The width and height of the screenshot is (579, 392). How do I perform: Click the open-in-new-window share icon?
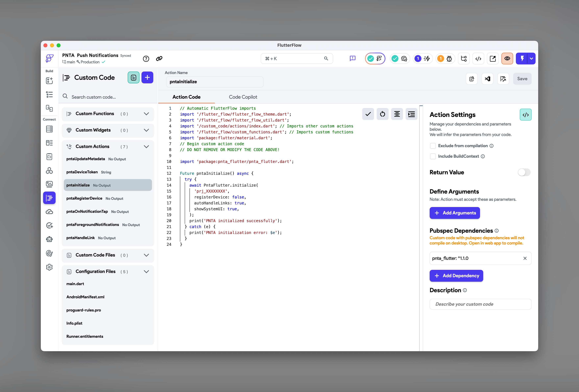pyautogui.click(x=493, y=59)
